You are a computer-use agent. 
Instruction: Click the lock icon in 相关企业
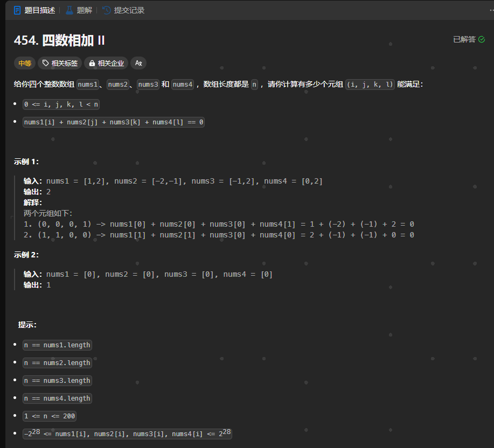point(92,64)
